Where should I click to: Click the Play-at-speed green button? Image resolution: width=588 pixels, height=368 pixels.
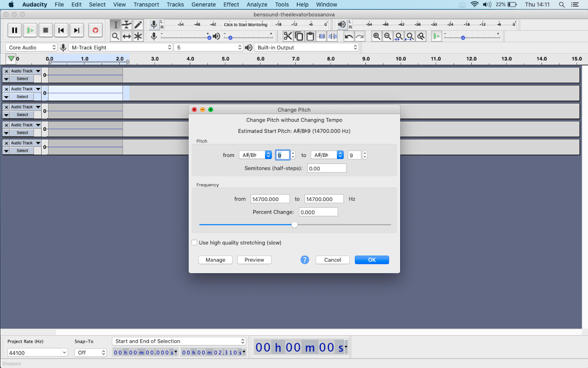coord(437,36)
